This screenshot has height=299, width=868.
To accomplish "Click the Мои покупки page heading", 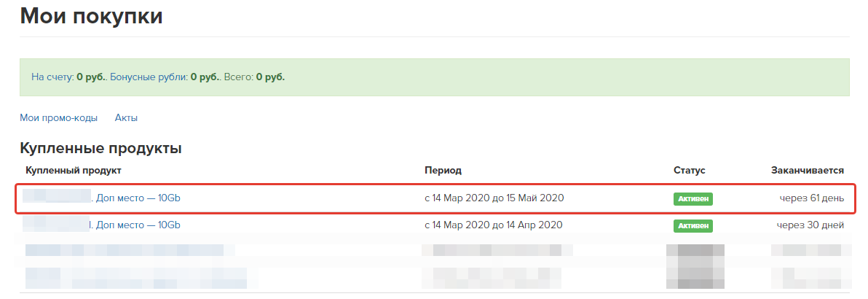I will 91,15.
